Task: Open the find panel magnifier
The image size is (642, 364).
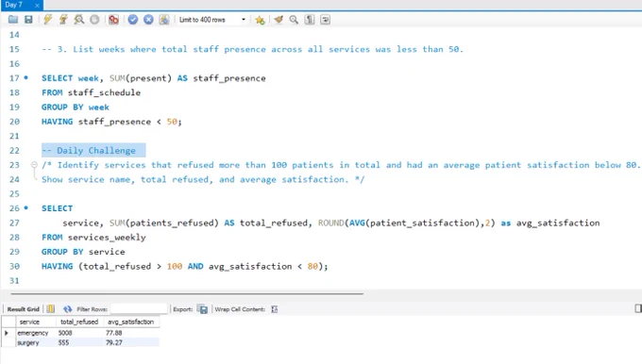Action: (294, 20)
